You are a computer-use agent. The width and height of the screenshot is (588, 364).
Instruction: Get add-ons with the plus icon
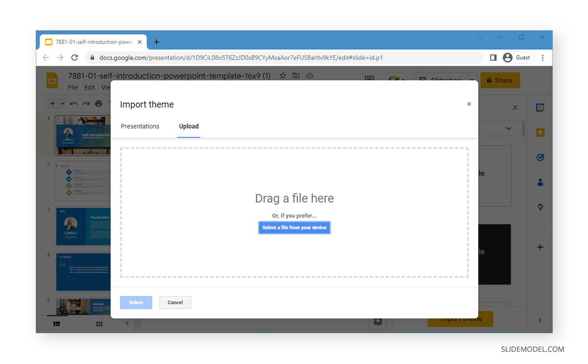[x=540, y=247]
